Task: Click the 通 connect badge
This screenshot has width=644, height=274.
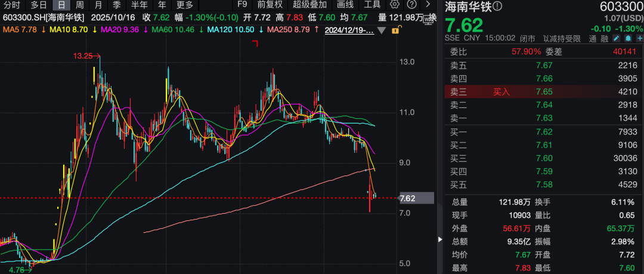Action: click(593, 39)
